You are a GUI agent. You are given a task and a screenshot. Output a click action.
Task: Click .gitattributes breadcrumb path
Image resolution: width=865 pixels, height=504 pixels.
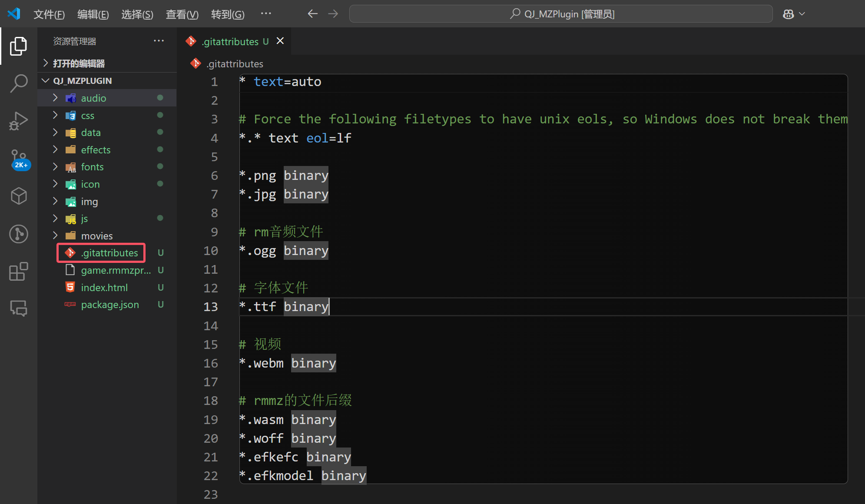tap(235, 64)
